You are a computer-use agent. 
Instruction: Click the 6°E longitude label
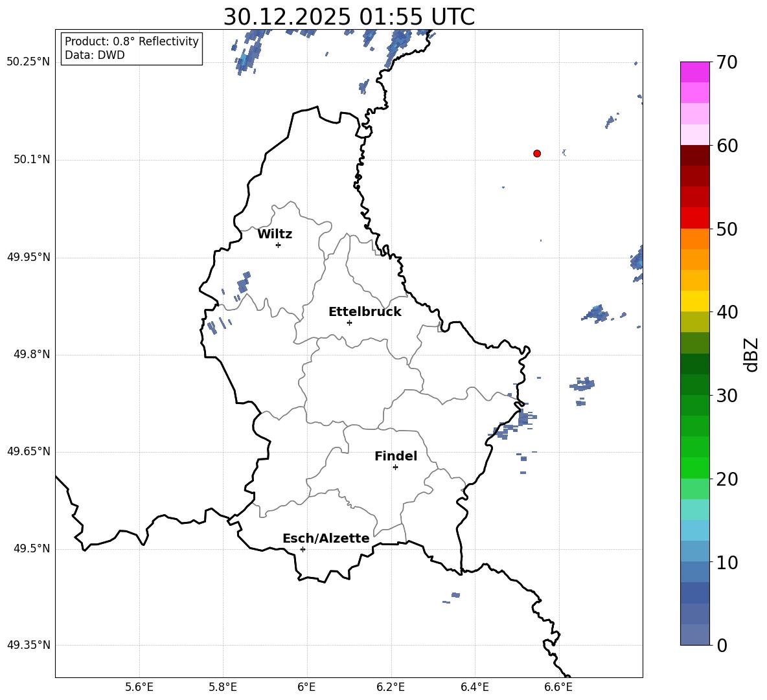point(306,687)
